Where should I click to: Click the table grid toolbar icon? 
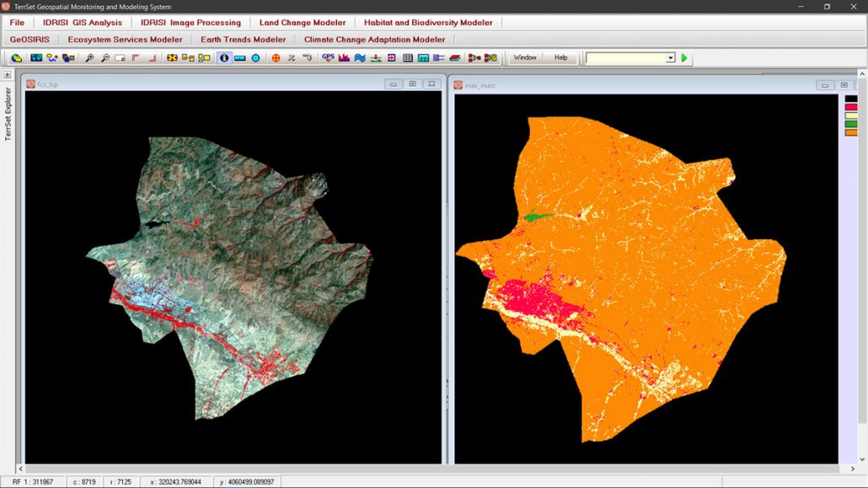tap(408, 58)
